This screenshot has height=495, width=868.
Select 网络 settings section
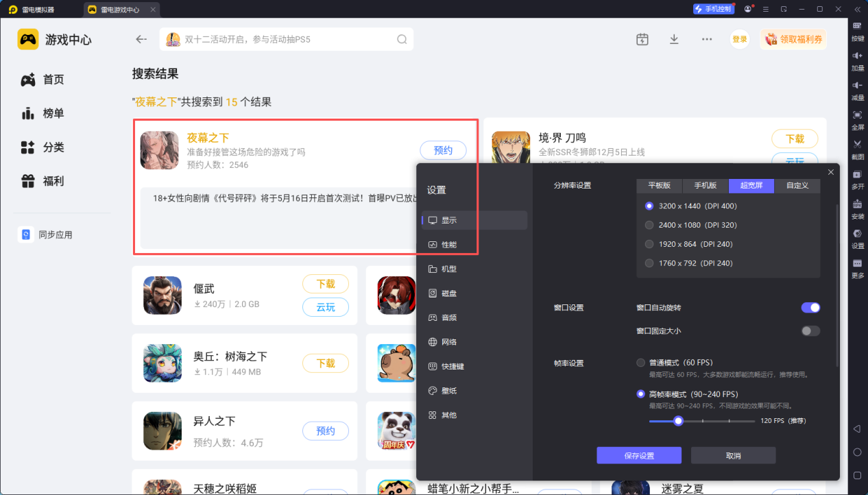(474, 341)
